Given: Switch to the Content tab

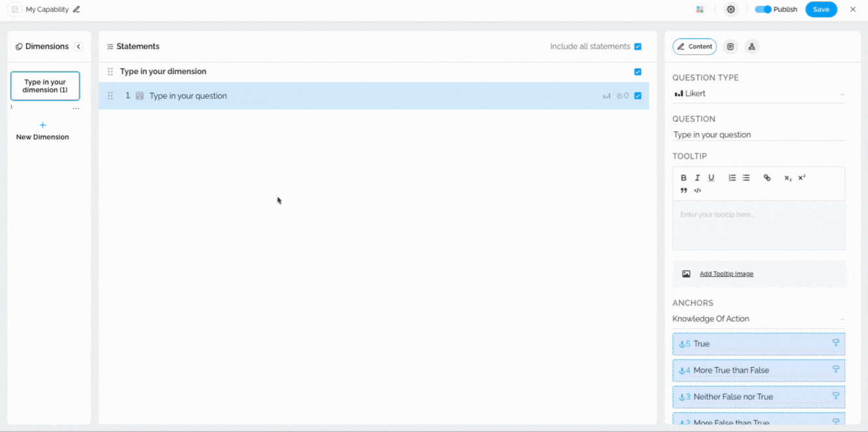Looking at the screenshot, I should coord(695,46).
